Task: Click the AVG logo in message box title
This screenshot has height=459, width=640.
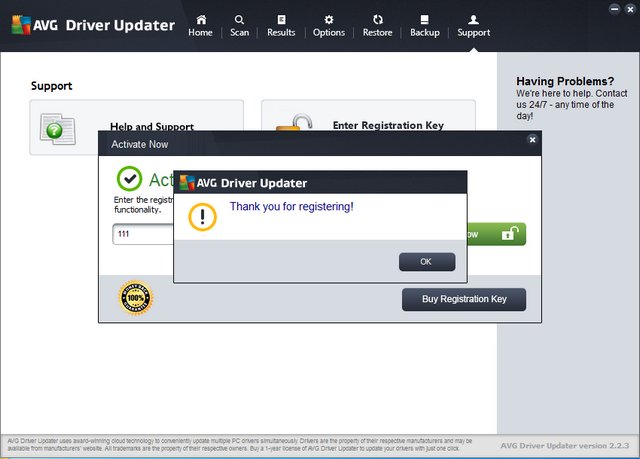Action: (x=187, y=183)
